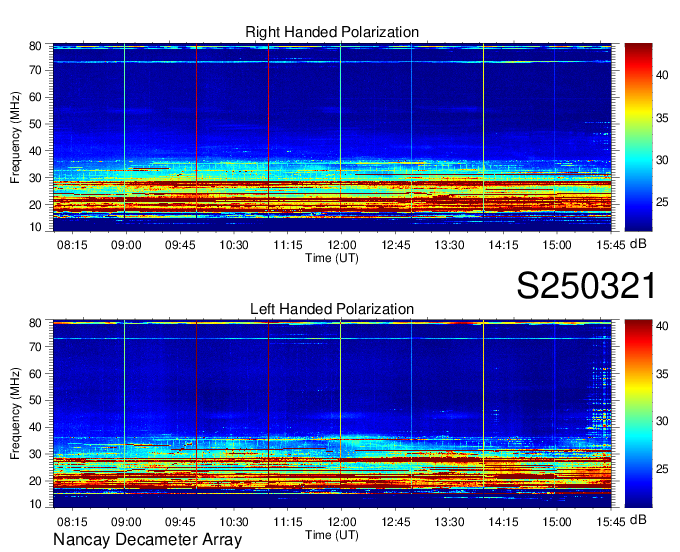Click the "25" value on the Right Handed color bar

click(662, 203)
